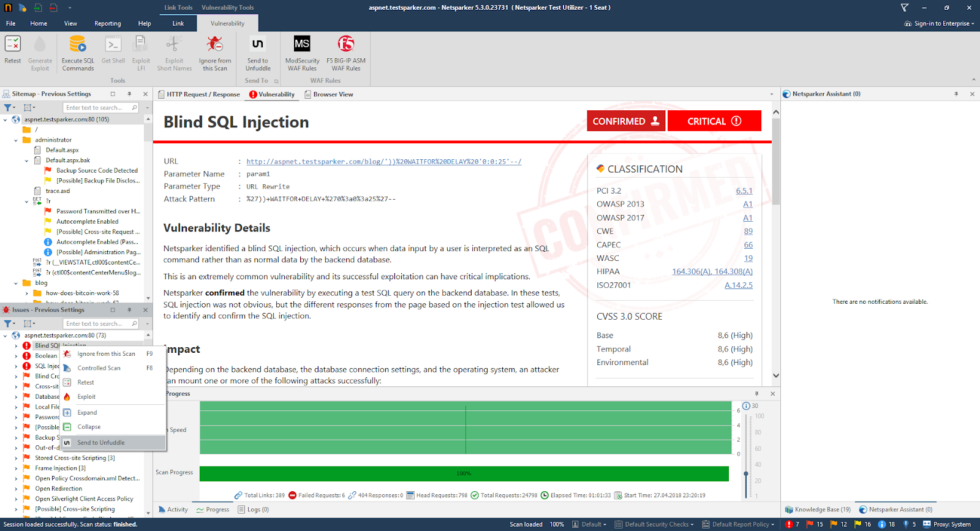The width and height of the screenshot is (980, 531).
Task: Open Default Report Policy dropdown
Action: point(739,524)
